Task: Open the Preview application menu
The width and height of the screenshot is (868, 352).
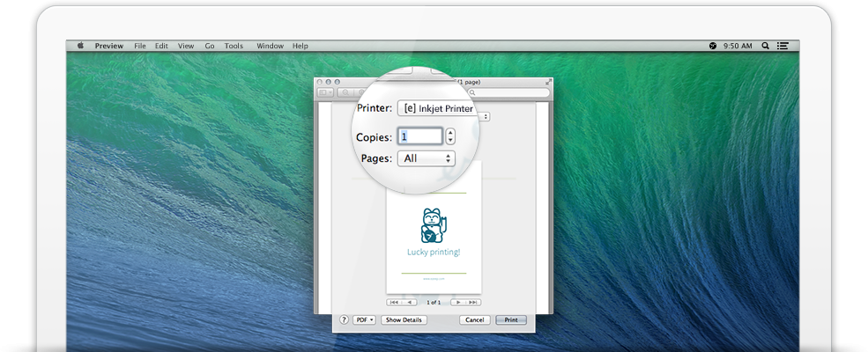Action: tap(109, 46)
